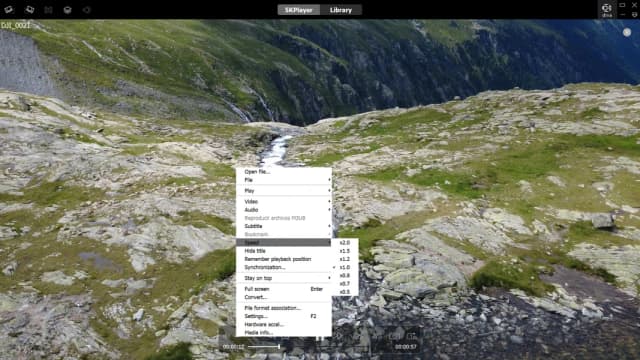This screenshot has height=360, width=640.
Task: Expand the Stay on top submenu
Action: 284,278
